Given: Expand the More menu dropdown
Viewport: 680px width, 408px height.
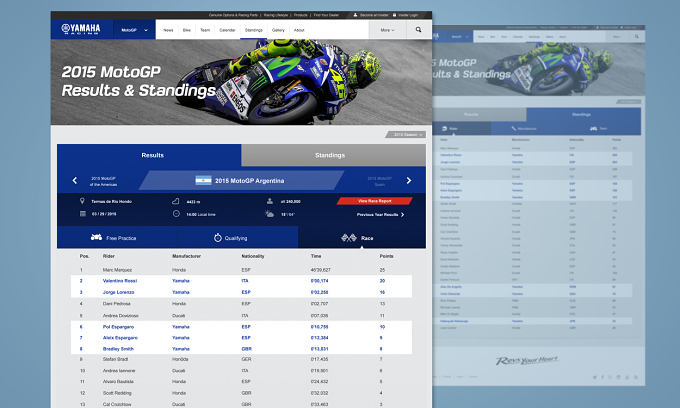Looking at the screenshot, I should (387, 30).
